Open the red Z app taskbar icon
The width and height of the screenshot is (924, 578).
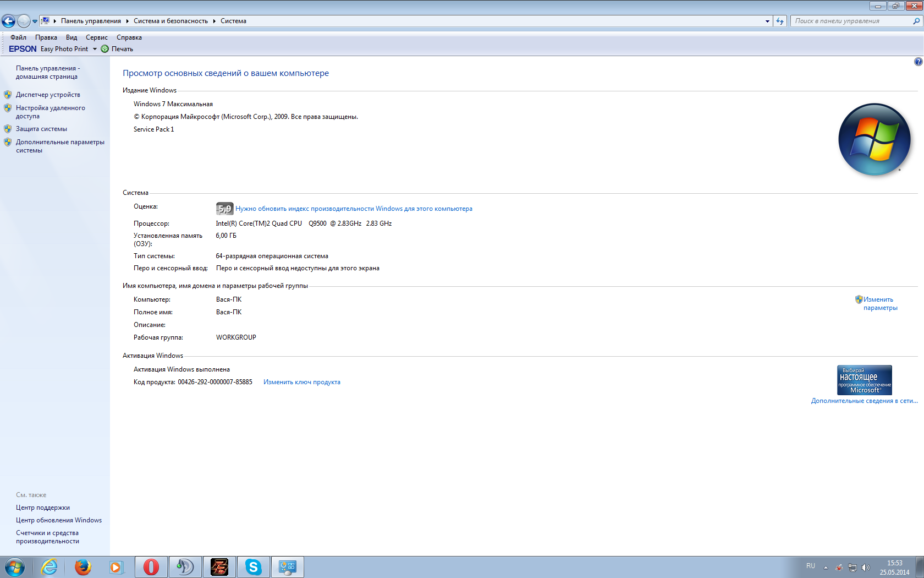point(219,567)
